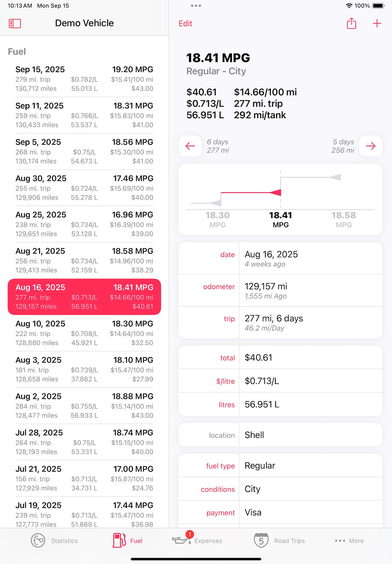
Task: Select the fuel type Regular row
Action: click(280, 466)
